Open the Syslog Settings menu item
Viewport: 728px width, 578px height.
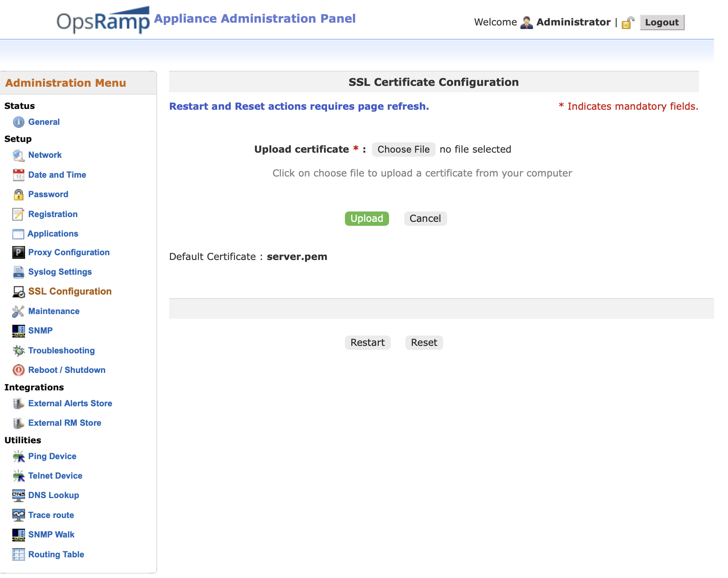point(60,272)
